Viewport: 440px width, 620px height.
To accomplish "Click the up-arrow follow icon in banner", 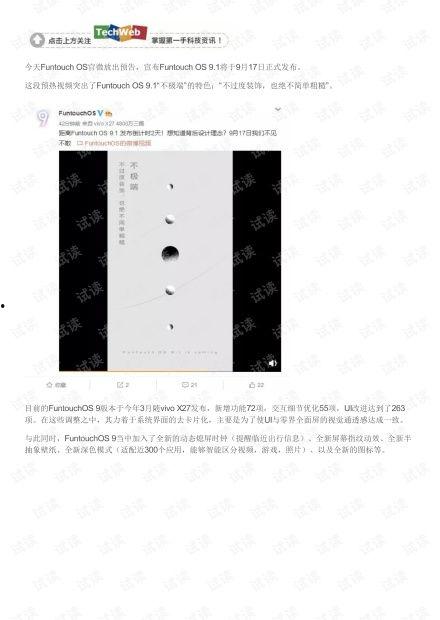I will point(37,40).
